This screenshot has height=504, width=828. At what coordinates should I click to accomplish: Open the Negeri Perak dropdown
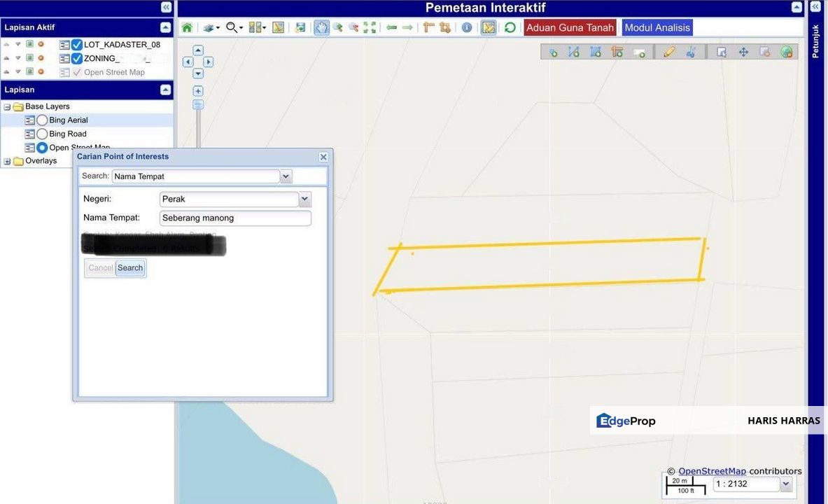click(304, 199)
